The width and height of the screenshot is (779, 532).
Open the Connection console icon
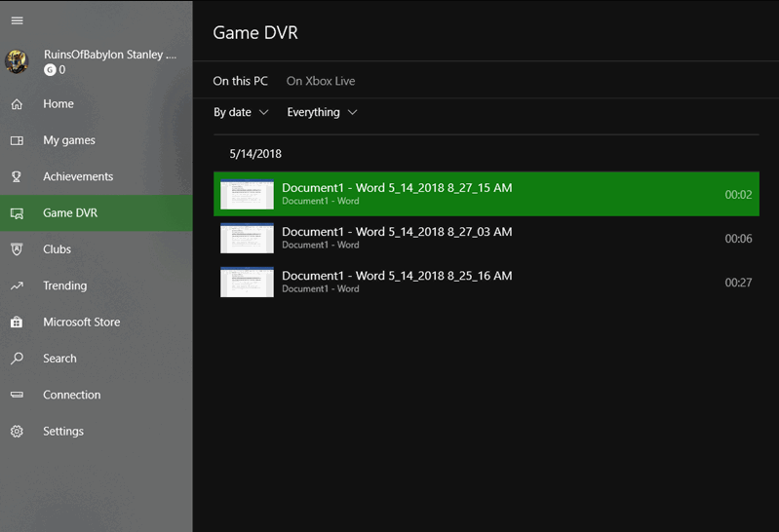pyautogui.click(x=17, y=395)
